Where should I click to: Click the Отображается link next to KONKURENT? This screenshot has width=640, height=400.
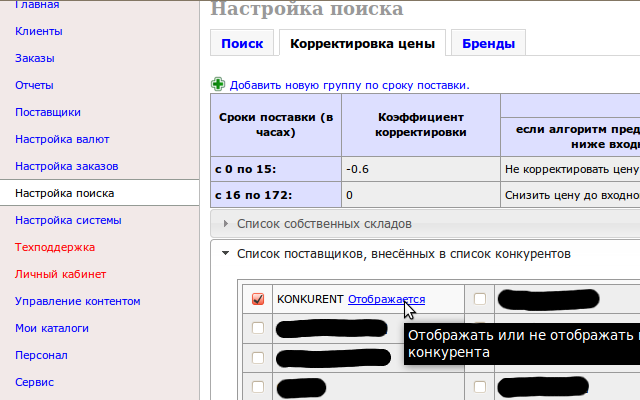[386, 299]
